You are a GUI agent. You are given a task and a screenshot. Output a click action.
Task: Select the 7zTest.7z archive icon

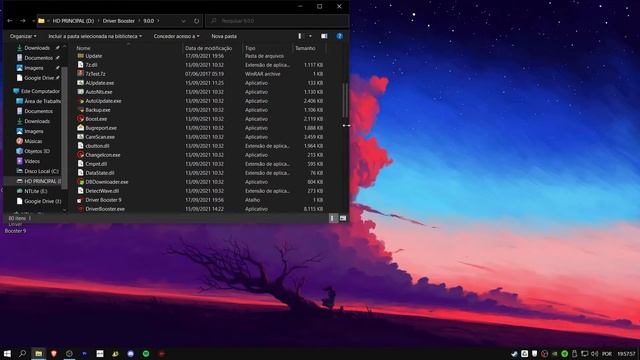80,74
